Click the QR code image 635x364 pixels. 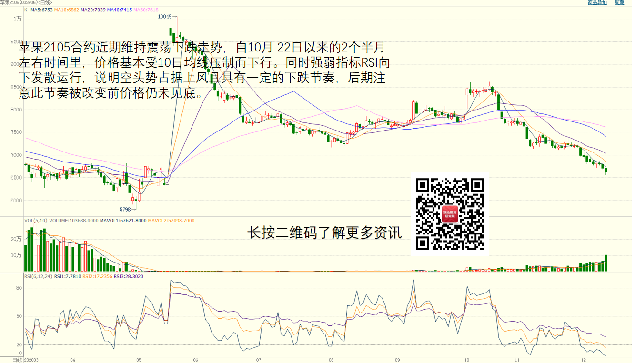pyautogui.click(x=450, y=214)
